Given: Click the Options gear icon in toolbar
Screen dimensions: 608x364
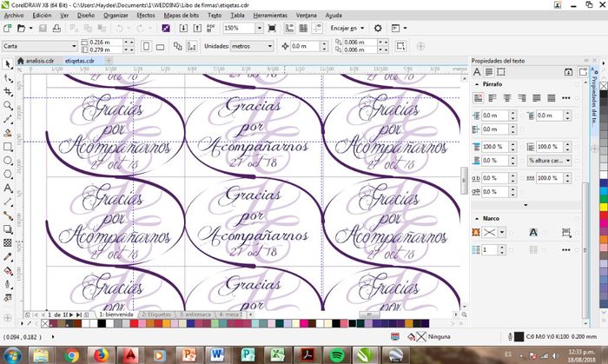Looking at the screenshot, I should click(x=378, y=28).
